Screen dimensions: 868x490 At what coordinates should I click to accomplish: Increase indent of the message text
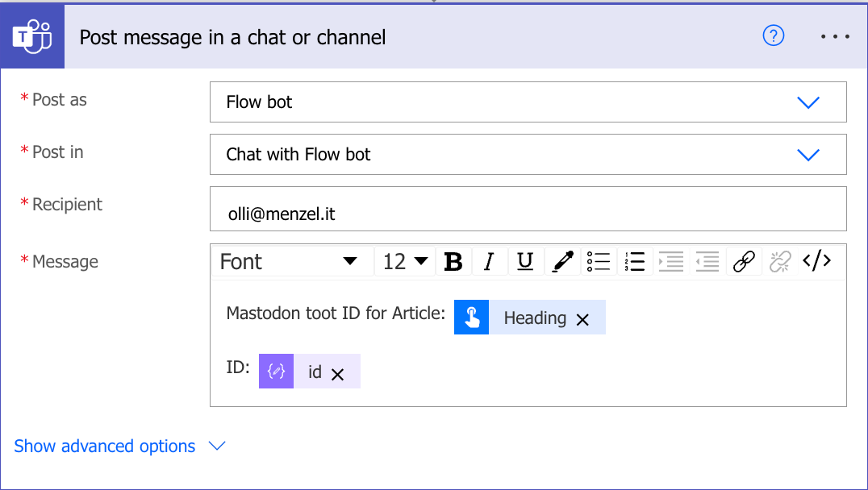click(671, 262)
